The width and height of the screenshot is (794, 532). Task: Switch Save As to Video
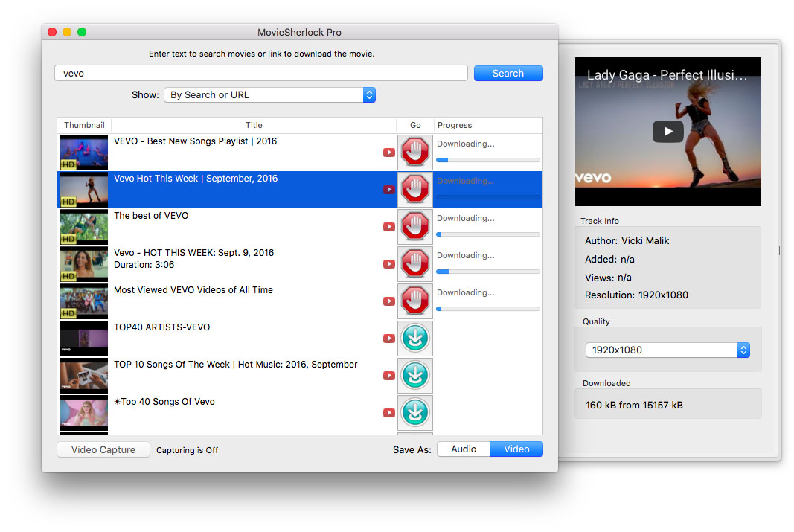[516, 449]
